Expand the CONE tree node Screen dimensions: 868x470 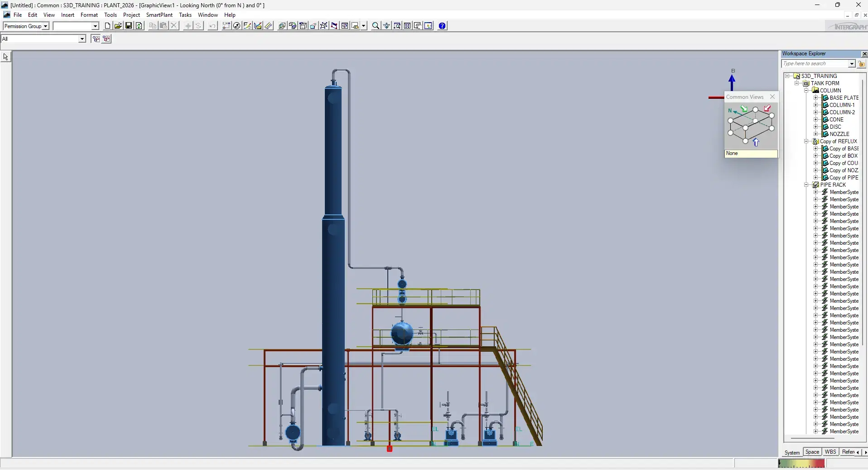click(816, 120)
